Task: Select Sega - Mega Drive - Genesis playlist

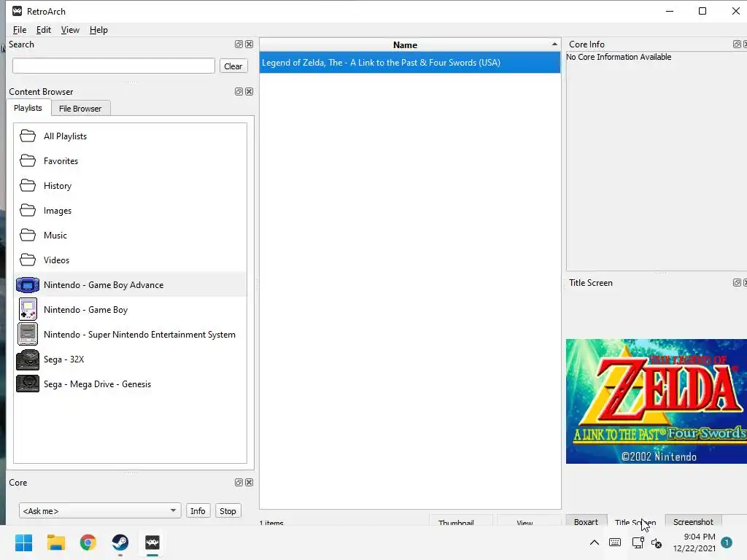Action: click(x=130, y=384)
